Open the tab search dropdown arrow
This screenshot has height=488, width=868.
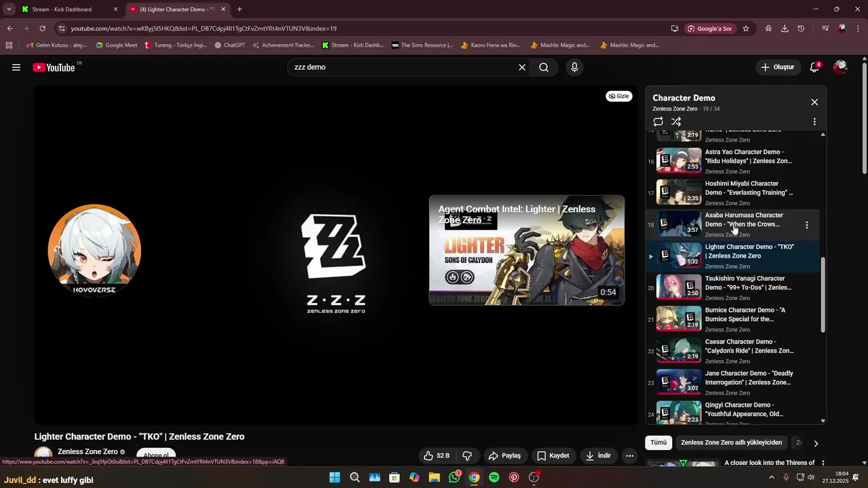point(9,9)
